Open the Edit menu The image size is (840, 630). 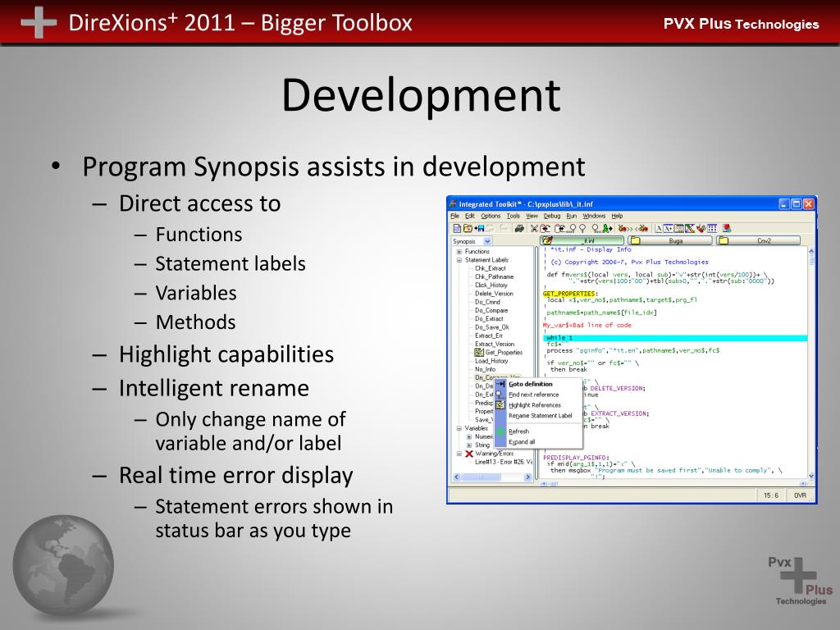[x=470, y=216]
